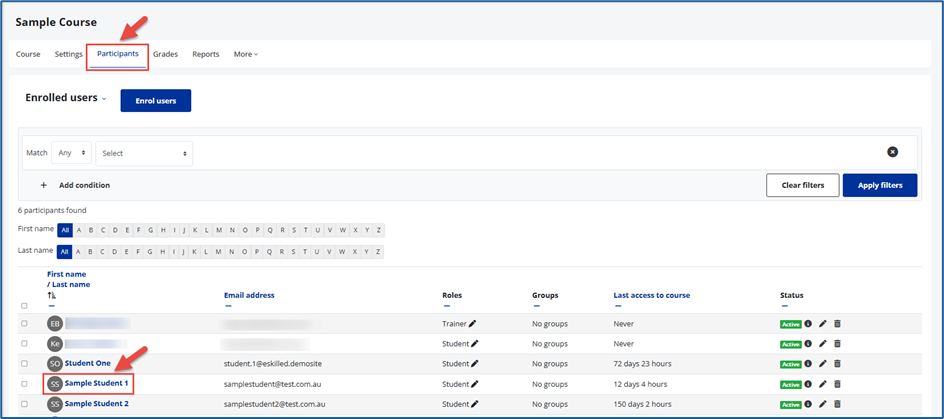Filter first name by letter M

pyautogui.click(x=219, y=230)
